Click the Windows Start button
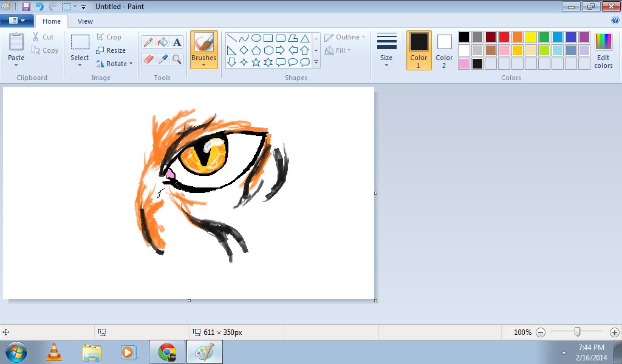622x364 pixels. pos(16,352)
